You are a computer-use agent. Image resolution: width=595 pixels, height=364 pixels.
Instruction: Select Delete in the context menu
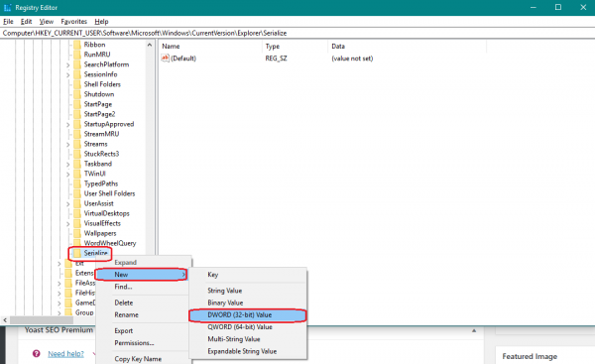tap(143, 303)
